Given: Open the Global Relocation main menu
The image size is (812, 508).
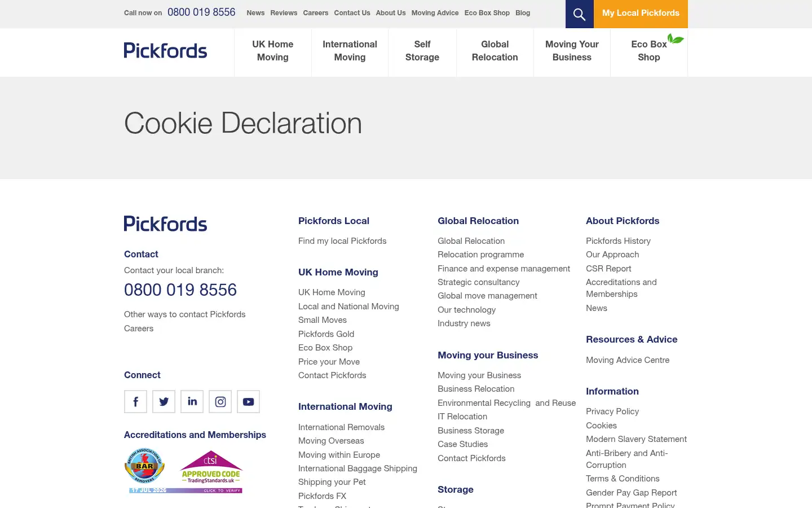Looking at the screenshot, I should click(495, 51).
